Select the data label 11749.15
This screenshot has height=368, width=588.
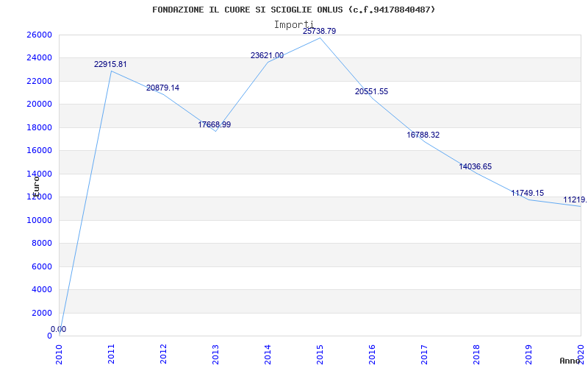(527, 193)
